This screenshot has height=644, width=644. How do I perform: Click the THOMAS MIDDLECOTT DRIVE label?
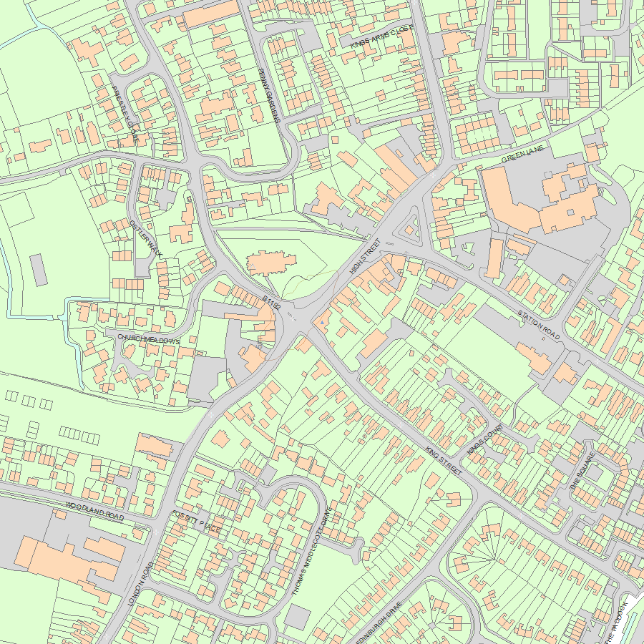tap(312, 552)
